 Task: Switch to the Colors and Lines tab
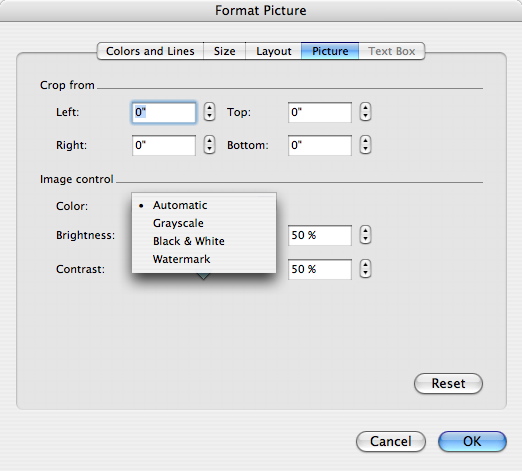(x=150, y=51)
